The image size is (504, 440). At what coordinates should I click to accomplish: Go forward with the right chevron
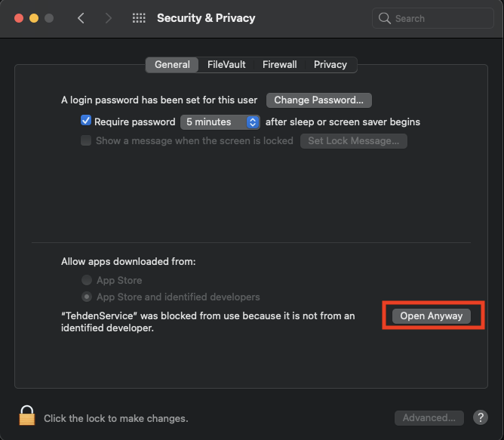click(x=109, y=18)
